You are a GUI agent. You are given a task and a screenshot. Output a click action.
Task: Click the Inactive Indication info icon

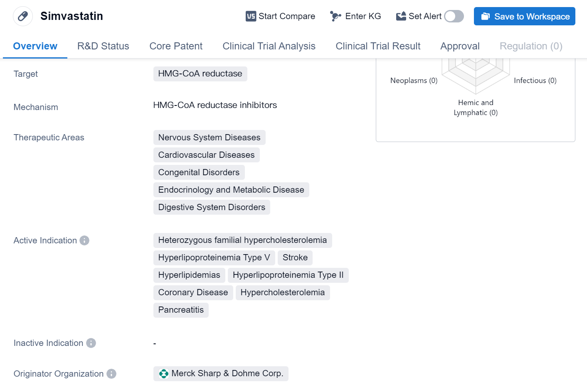(91, 343)
